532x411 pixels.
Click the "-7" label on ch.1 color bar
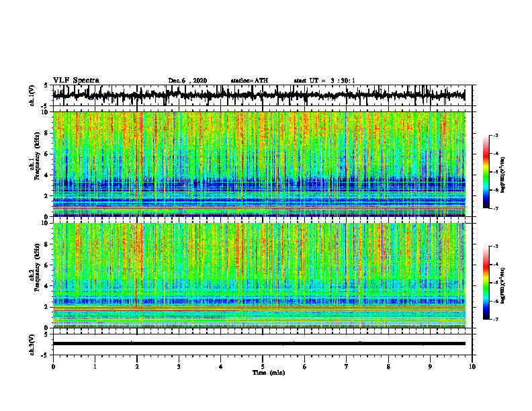[x=496, y=208]
